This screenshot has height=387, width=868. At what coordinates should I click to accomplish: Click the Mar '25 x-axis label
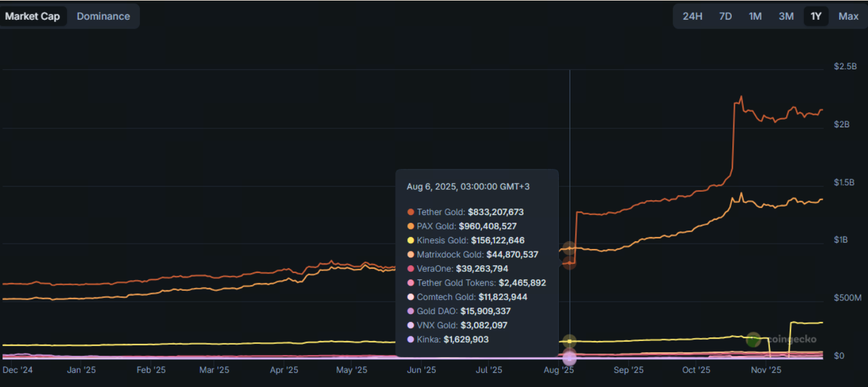pyautogui.click(x=215, y=370)
